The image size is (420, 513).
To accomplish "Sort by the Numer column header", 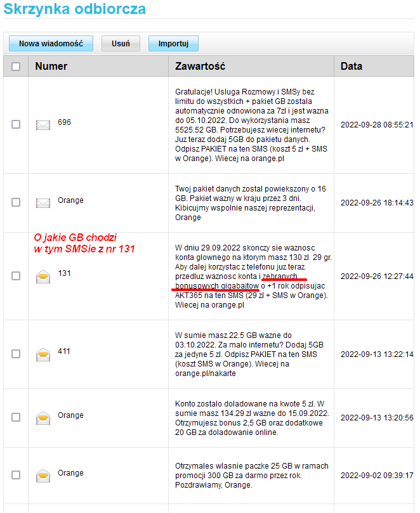I will click(51, 66).
